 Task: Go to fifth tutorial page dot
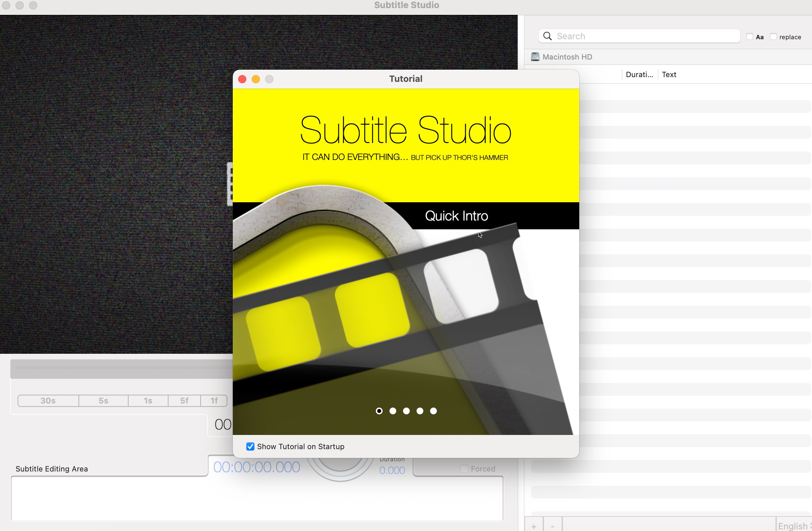tap(433, 411)
